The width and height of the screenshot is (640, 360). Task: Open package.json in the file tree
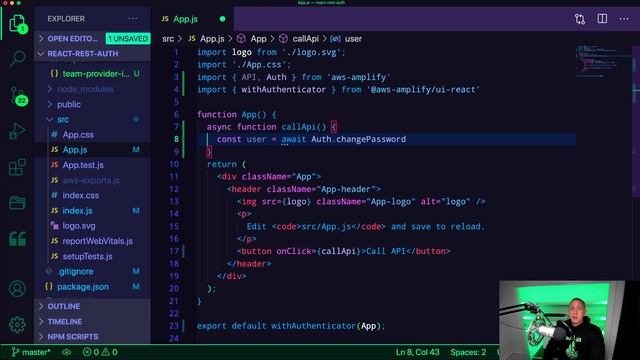point(83,287)
